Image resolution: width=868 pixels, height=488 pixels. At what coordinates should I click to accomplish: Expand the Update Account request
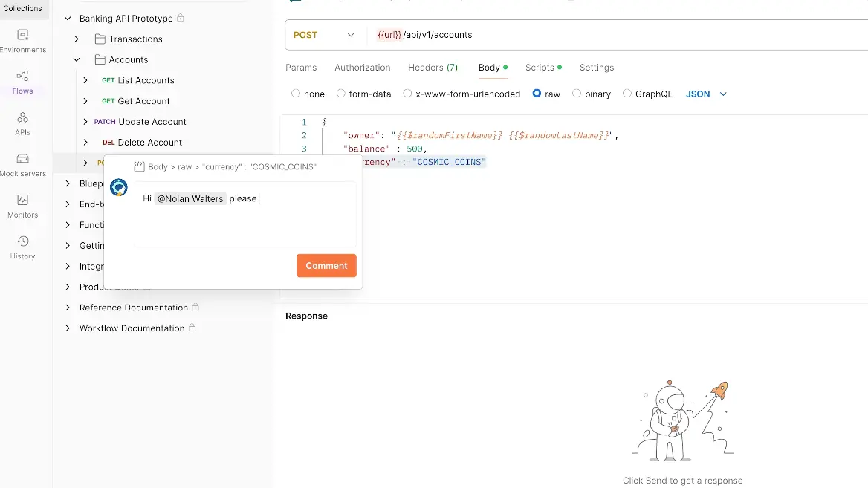85,122
